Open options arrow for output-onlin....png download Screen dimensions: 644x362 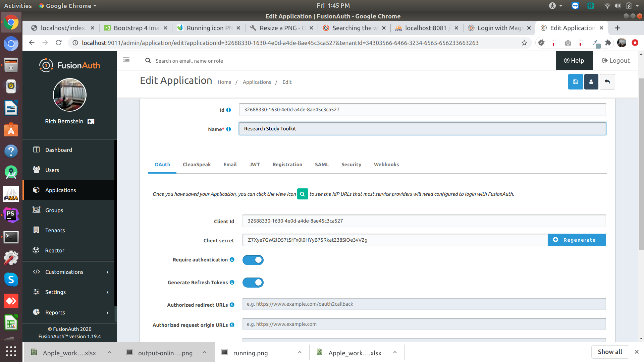pos(205,353)
